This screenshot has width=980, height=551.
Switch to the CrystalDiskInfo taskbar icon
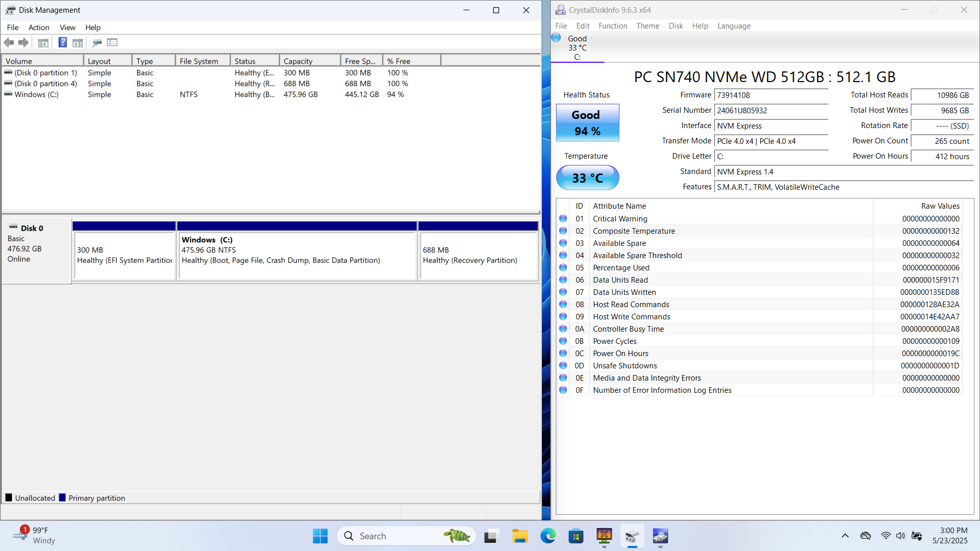point(660,536)
